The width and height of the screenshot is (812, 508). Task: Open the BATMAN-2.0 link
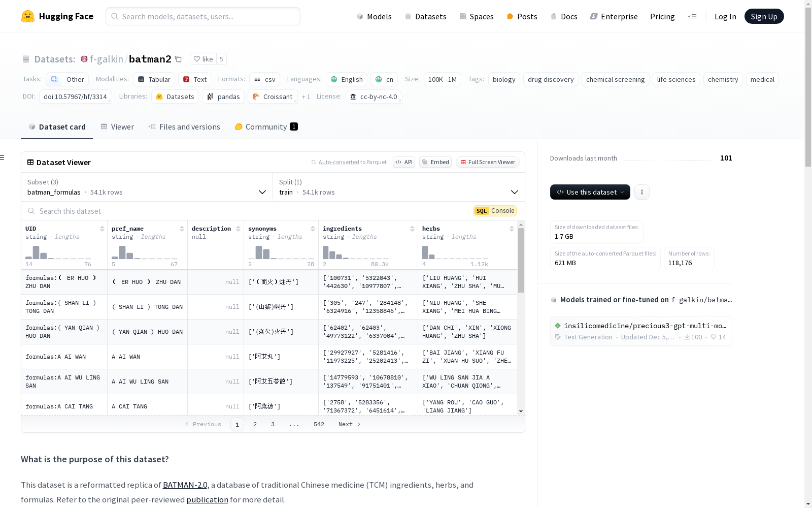(185, 485)
